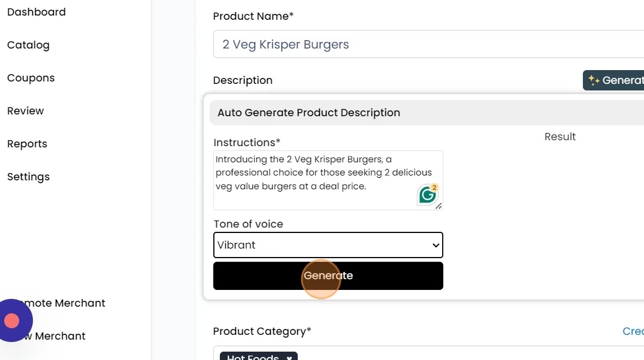Navigate to Reports in sidebar
Screen dimensions: 644x360
pyautogui.click(x=27, y=144)
